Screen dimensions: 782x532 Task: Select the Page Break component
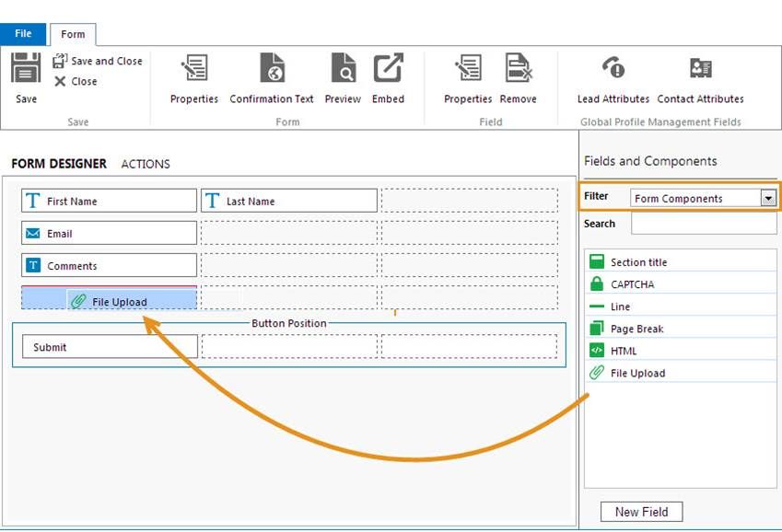click(x=636, y=329)
